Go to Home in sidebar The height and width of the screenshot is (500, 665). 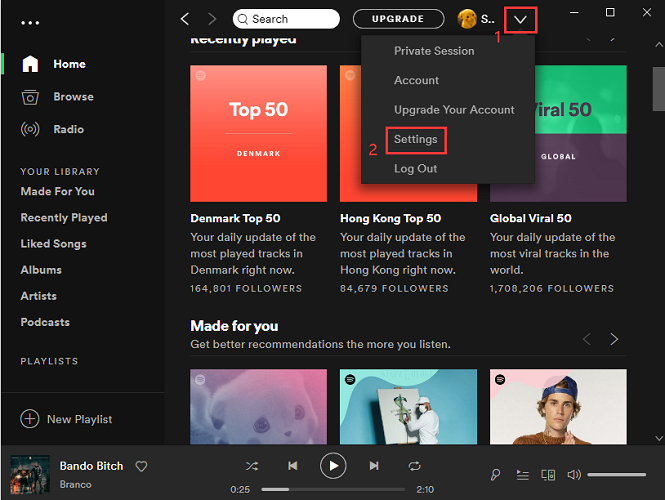point(70,64)
